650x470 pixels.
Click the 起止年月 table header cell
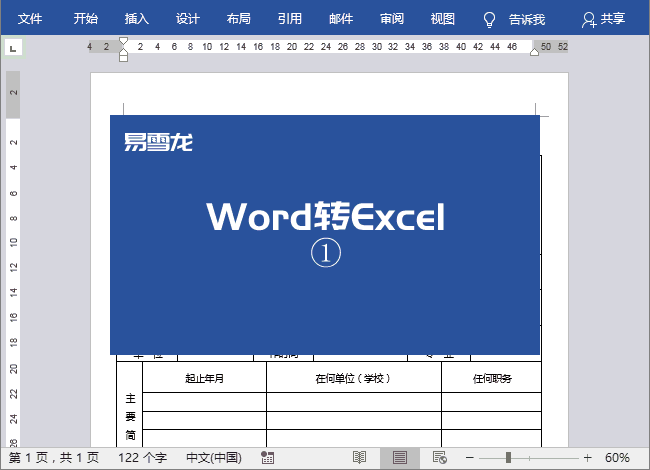tap(204, 378)
